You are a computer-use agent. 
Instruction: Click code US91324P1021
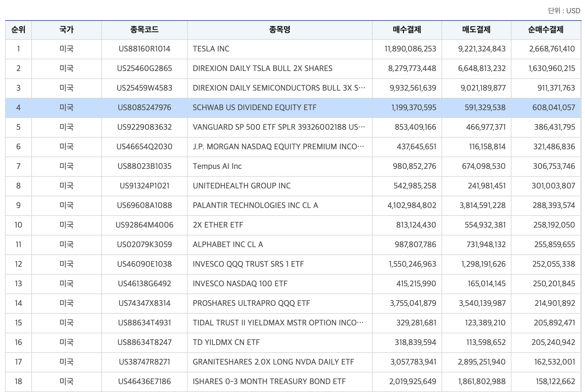(145, 186)
